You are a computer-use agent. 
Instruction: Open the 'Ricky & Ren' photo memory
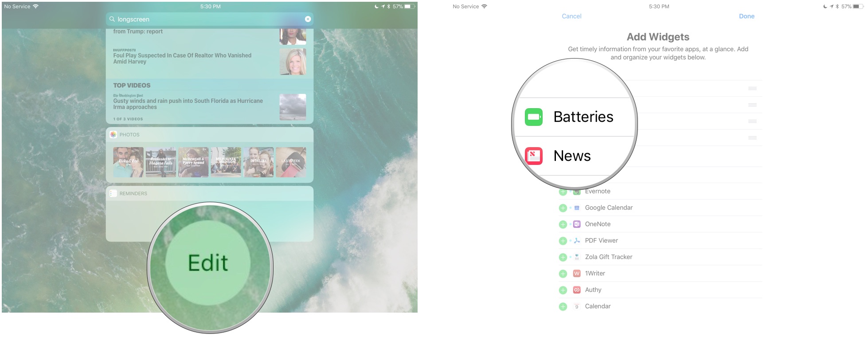tap(128, 162)
